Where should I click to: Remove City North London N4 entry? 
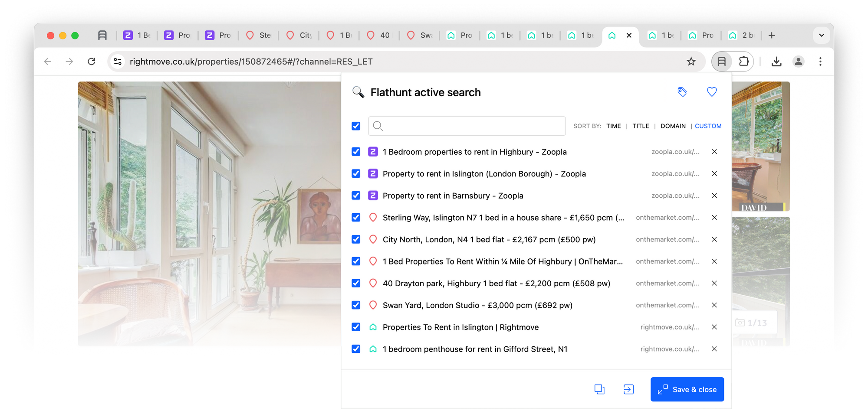714,239
